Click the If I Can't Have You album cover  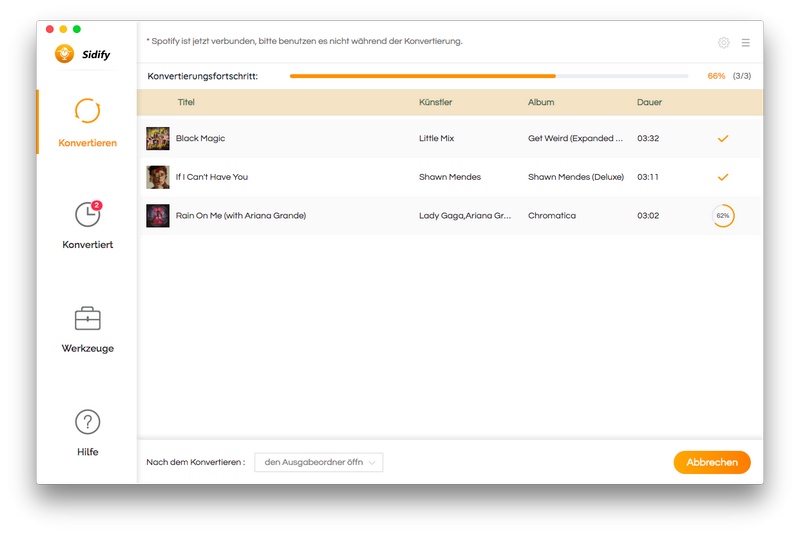(x=158, y=177)
